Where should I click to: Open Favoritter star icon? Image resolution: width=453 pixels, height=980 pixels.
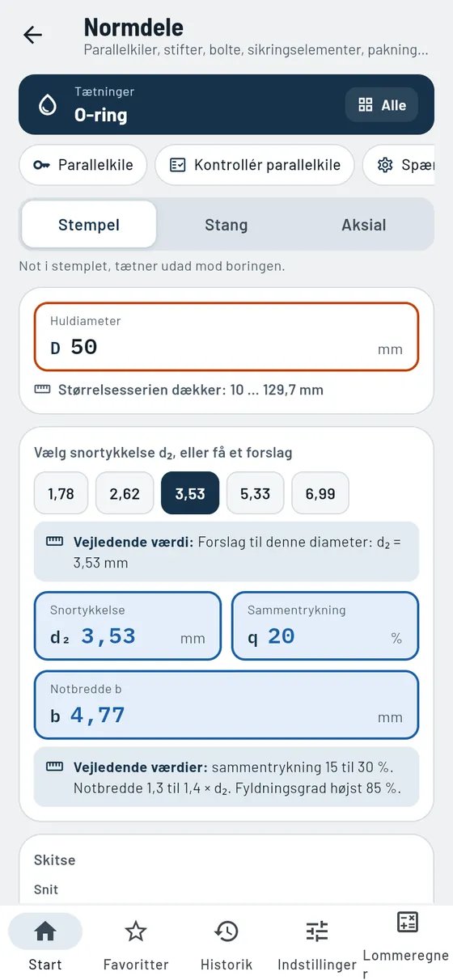136,931
